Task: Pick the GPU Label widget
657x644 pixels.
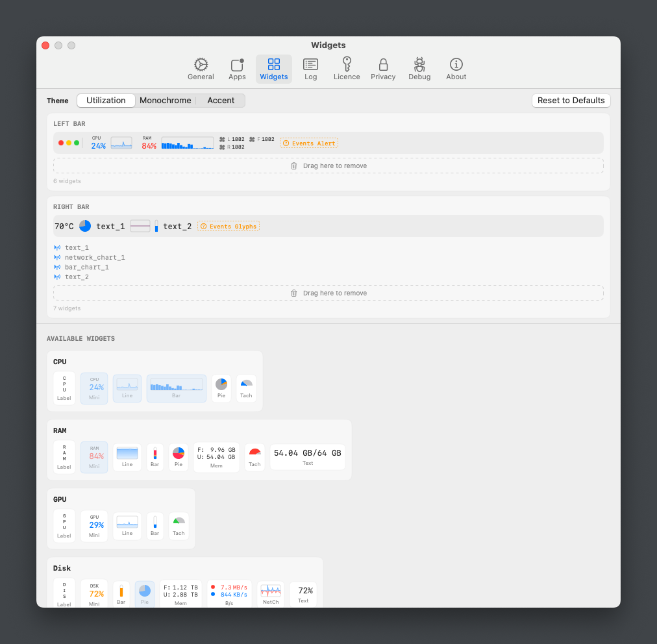Action: [x=64, y=525]
